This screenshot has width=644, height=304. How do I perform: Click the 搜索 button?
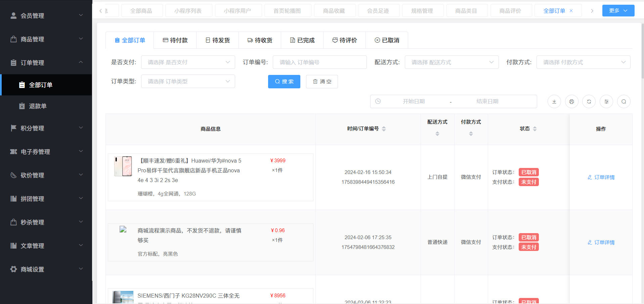point(284,82)
